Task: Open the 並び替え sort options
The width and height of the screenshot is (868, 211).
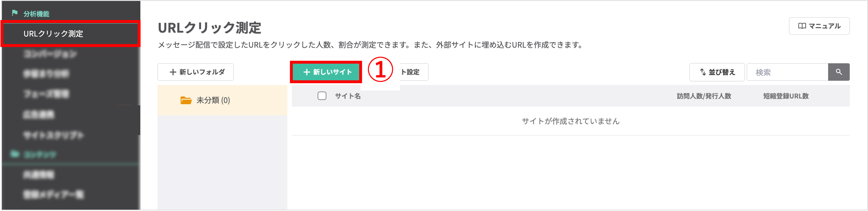Action: [717, 72]
